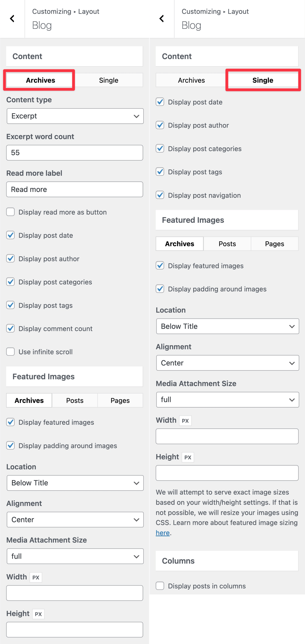The image size is (305, 644).
Task: Toggle Display featured images in the left panel
Action: click(x=10, y=422)
